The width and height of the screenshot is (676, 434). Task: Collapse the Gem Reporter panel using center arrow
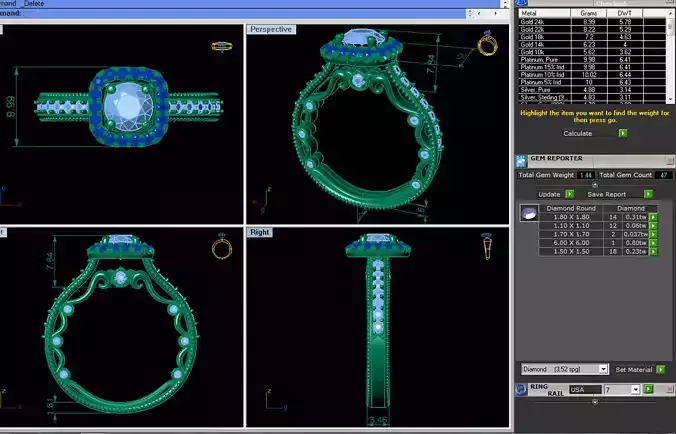(x=595, y=185)
